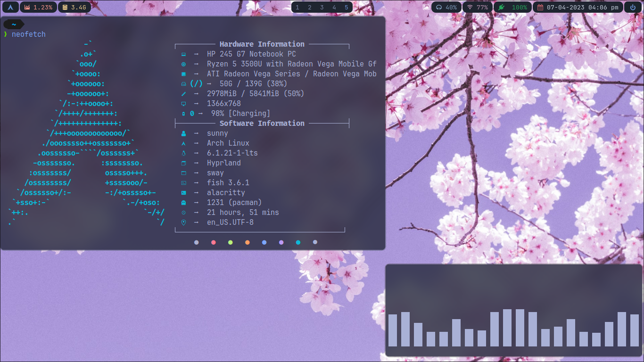Open the CPU usage 1.23% module
The height and width of the screenshot is (362, 644).
pyautogui.click(x=38, y=7)
